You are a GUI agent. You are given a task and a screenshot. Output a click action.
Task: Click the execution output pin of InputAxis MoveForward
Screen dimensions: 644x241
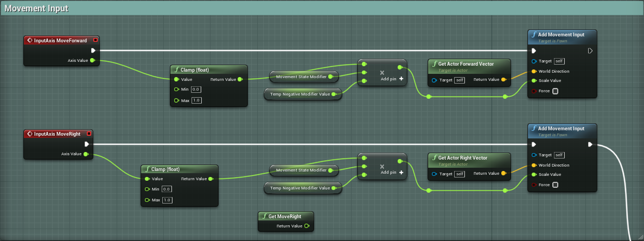tap(93, 50)
